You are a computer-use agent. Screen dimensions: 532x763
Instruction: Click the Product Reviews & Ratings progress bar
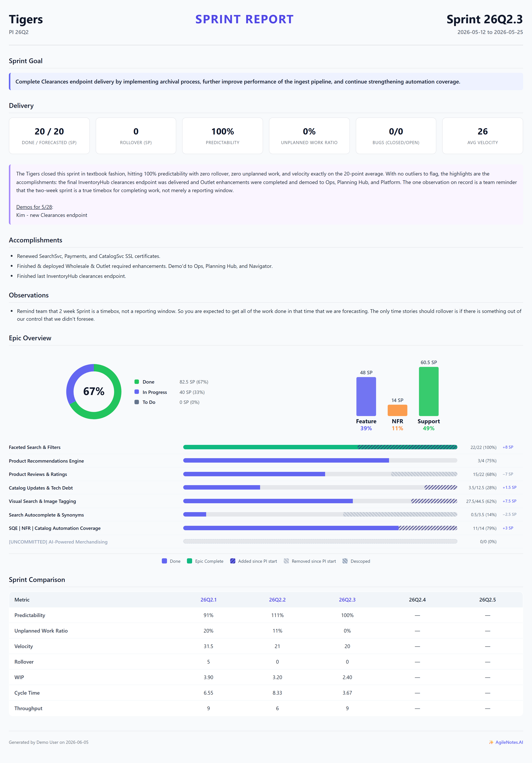click(320, 474)
